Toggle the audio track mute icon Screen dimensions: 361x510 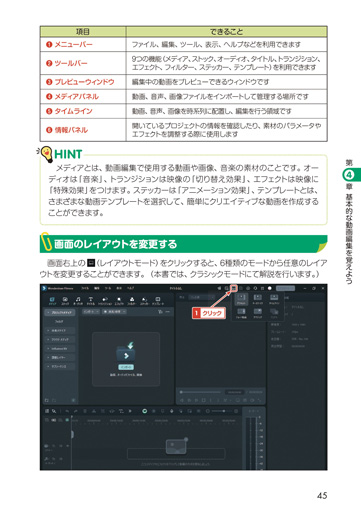[61, 459]
